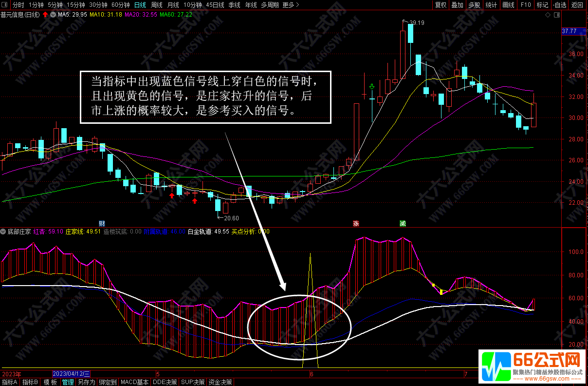Select the 月线 period
The image size is (588, 386).
click(173, 5)
